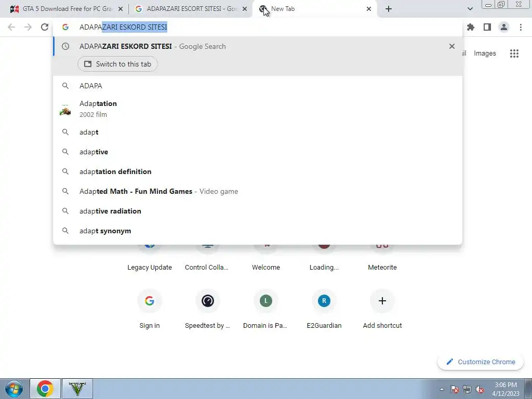Choose 'adapt synonym' suggestion
The height and width of the screenshot is (399, 532).
pos(258,231)
